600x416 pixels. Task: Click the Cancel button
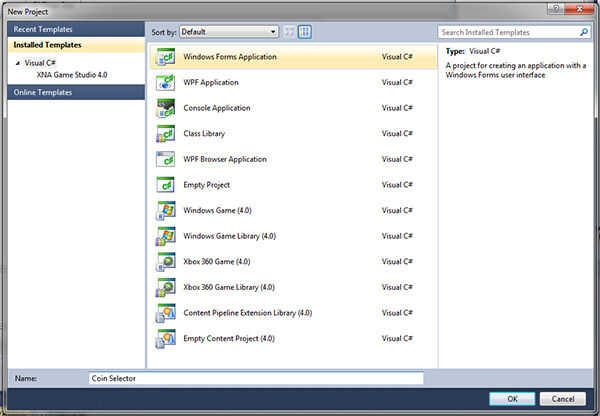click(x=562, y=399)
